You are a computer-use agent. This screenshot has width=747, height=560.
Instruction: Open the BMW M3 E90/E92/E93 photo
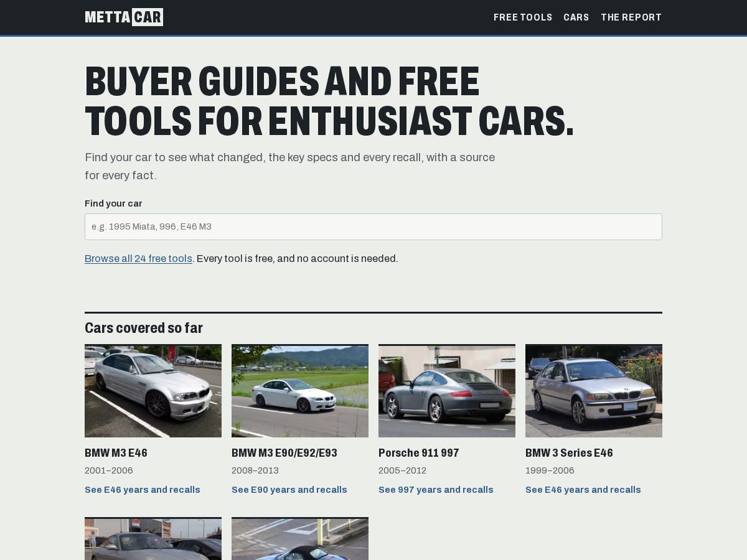point(300,391)
